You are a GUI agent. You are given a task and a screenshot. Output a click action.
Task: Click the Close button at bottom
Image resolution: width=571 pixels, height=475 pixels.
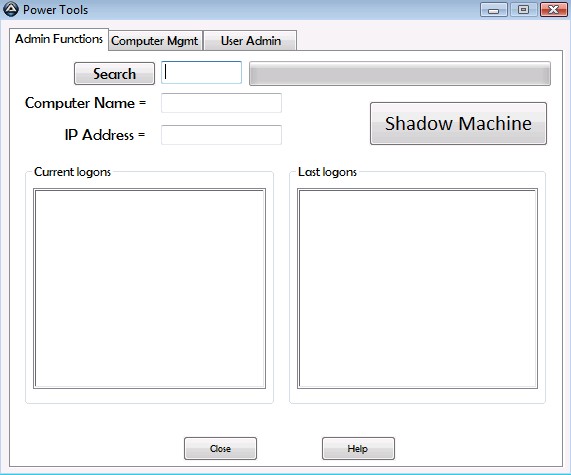click(220, 448)
